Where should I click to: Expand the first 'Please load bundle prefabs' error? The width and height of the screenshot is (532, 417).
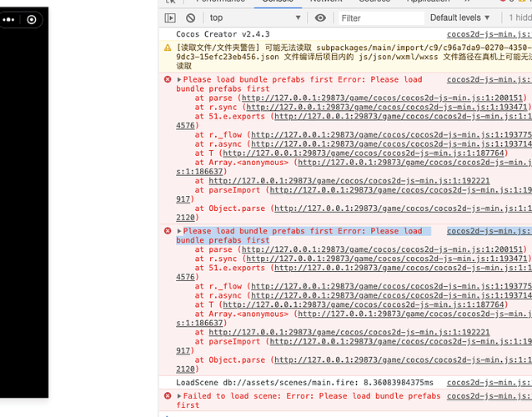(179, 79)
